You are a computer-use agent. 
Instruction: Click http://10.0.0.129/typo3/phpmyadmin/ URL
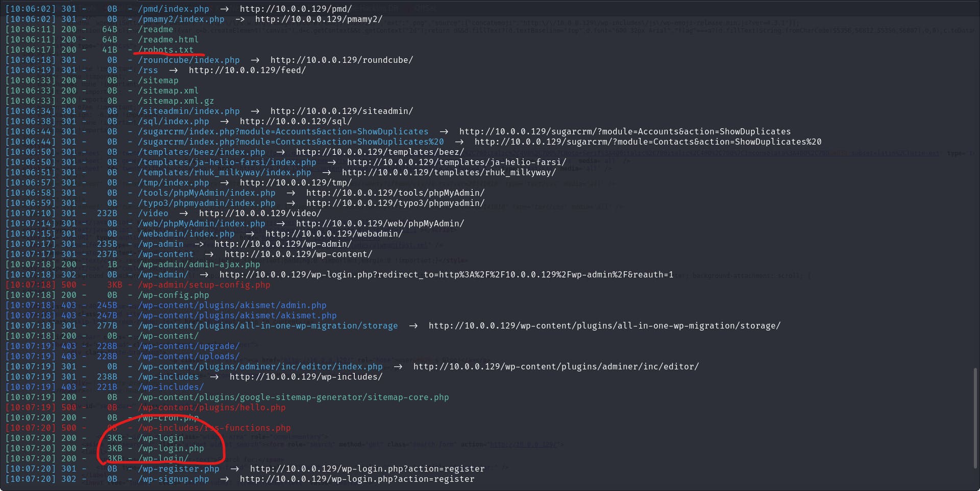click(396, 203)
